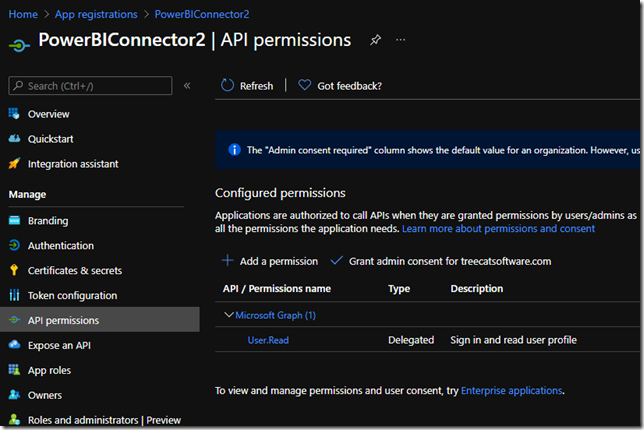Grant admin consent for treecatsoftware.com
This screenshot has height=430, width=644.
click(450, 261)
